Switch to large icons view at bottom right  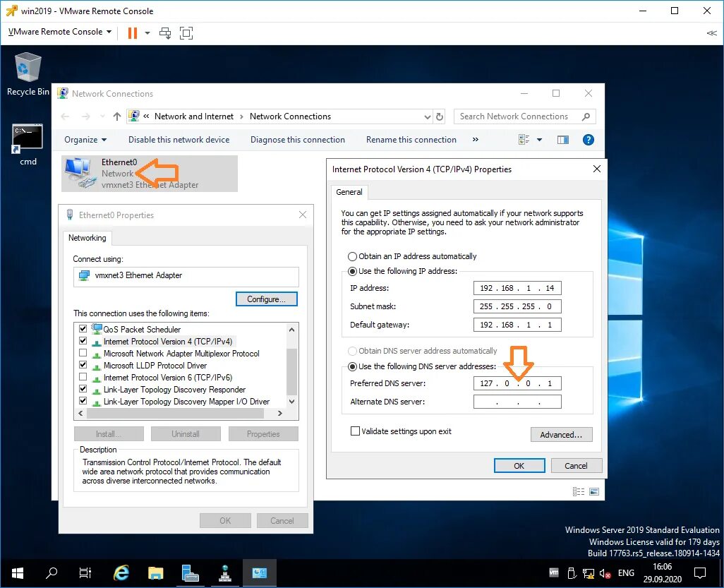click(594, 491)
